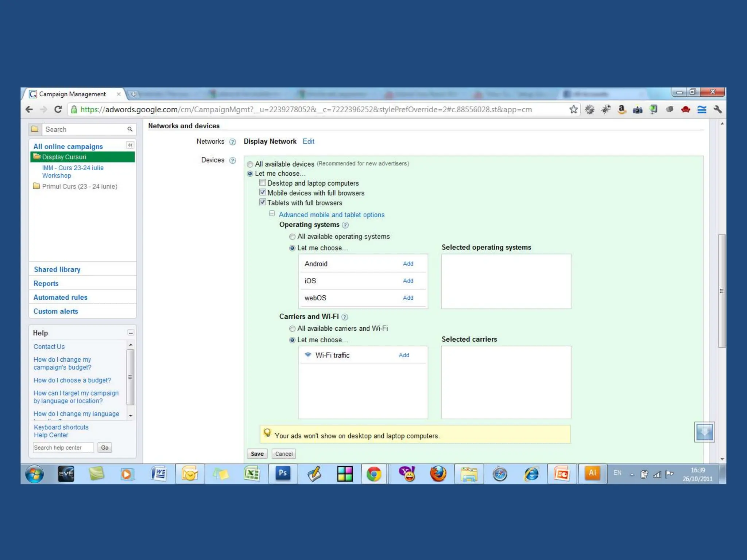Click the search magnifier in sidebar
747x560 pixels.
(130, 129)
